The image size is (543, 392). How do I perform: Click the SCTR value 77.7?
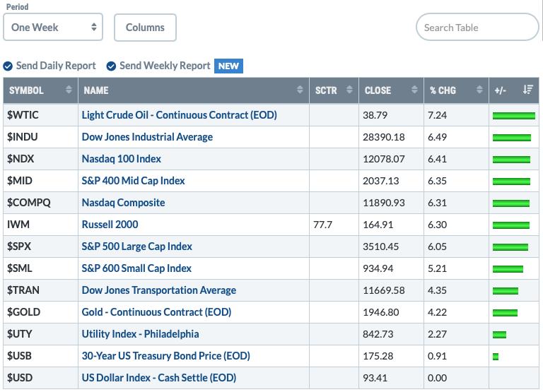(x=322, y=225)
